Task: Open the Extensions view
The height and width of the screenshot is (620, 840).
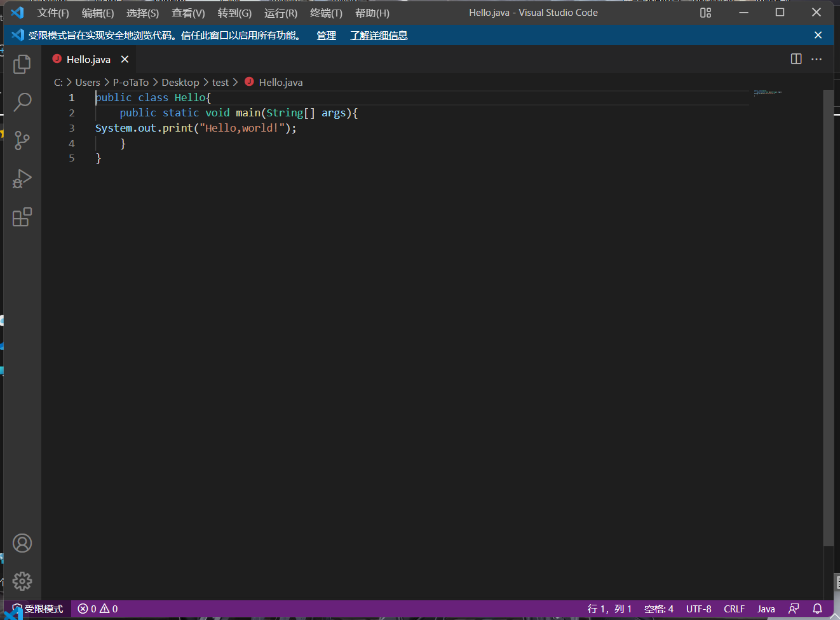Action: pyautogui.click(x=22, y=217)
